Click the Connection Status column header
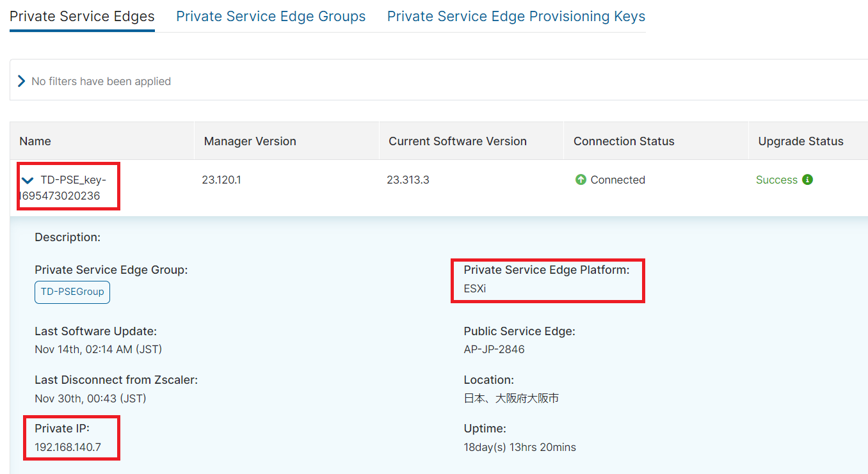This screenshot has width=868, height=474. tap(623, 141)
